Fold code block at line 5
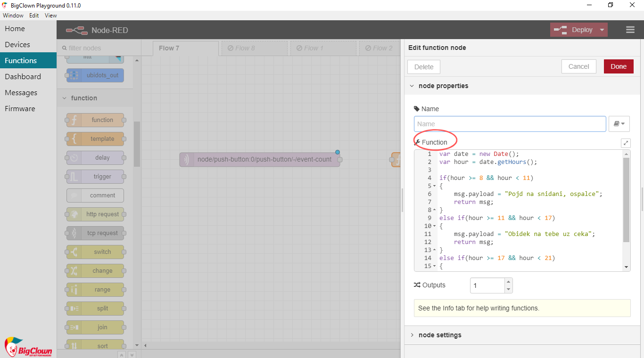 point(434,186)
